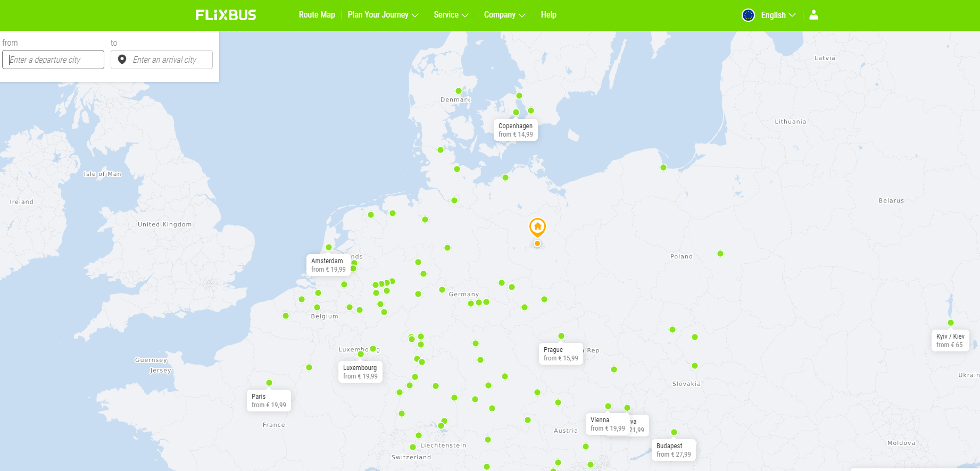
Task: Click the green dot above Kyiv / Kiev label
Action: point(951,323)
